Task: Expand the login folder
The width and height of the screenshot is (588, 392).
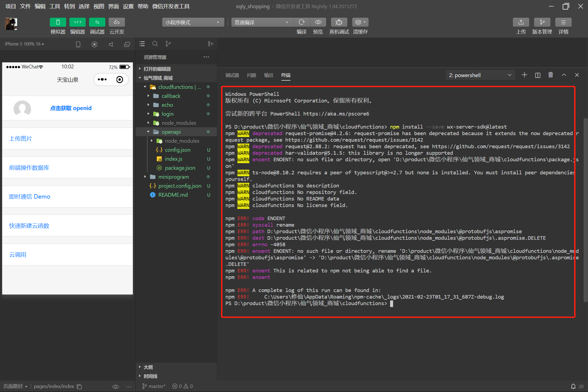Action: click(176, 114)
